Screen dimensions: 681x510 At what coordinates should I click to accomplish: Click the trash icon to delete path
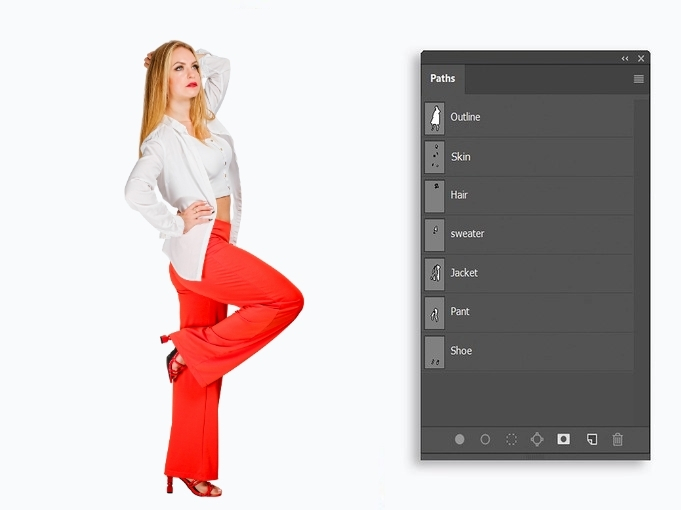[x=617, y=439]
